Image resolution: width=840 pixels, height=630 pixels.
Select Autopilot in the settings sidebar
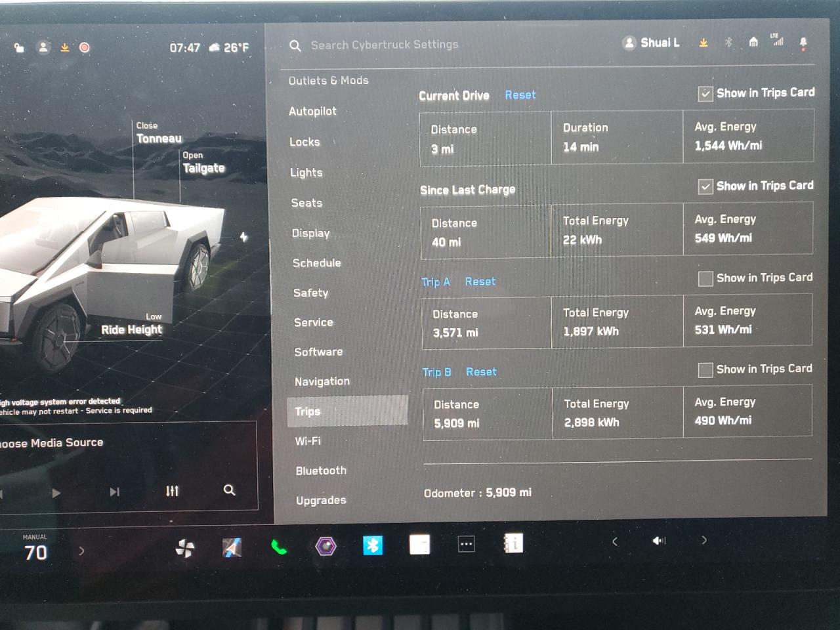pos(312,112)
